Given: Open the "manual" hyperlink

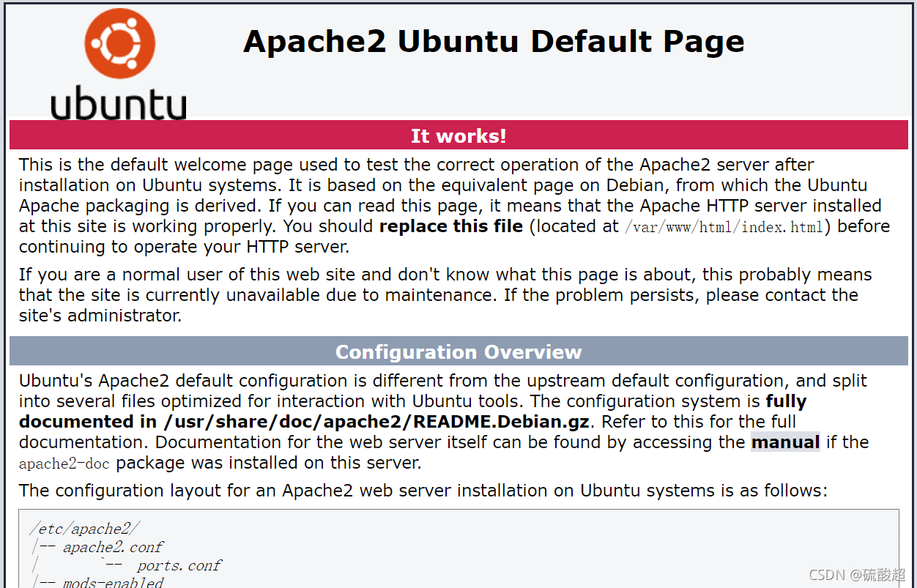Looking at the screenshot, I should [x=785, y=442].
